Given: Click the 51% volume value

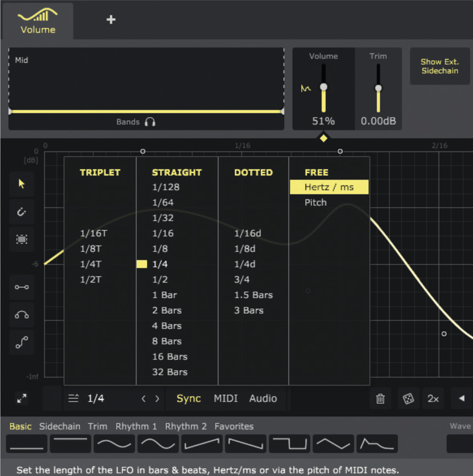Looking at the screenshot, I should click(323, 121).
